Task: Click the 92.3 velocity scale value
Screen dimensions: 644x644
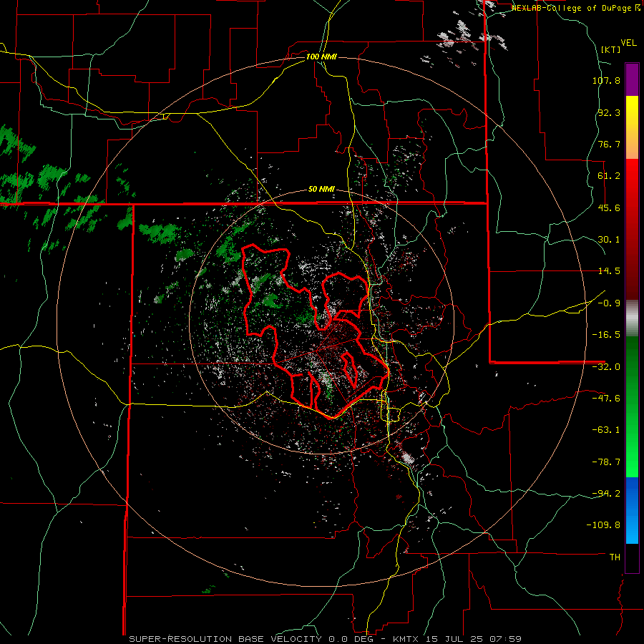Action: coord(609,112)
